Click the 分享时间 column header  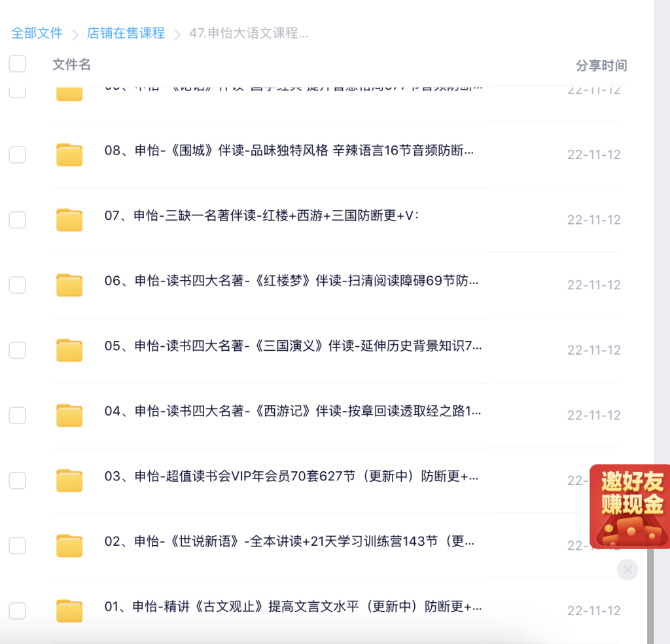point(601,65)
